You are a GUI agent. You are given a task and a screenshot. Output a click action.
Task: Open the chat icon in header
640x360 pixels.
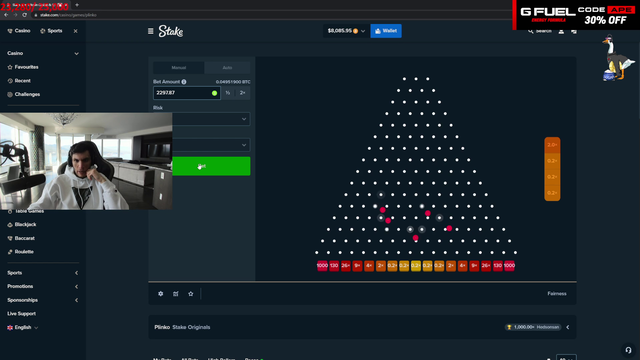pyautogui.click(x=574, y=31)
